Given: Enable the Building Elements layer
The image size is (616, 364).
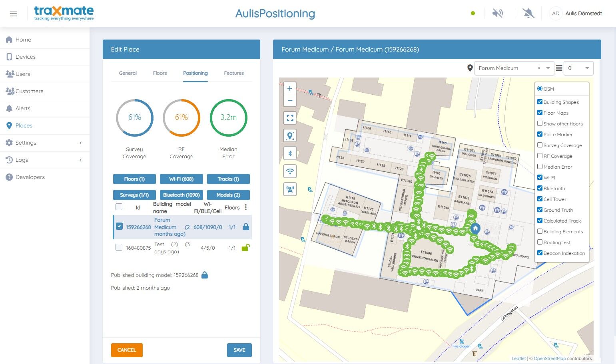Looking at the screenshot, I should 540,231.
